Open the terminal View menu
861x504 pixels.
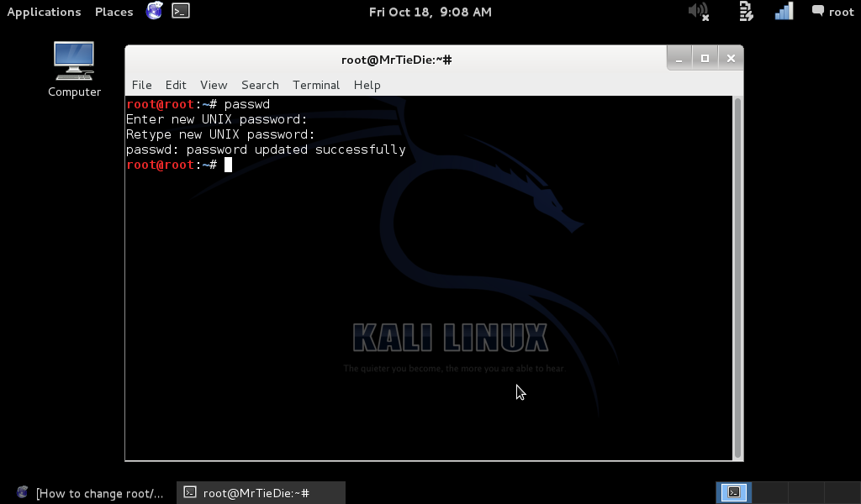(214, 85)
